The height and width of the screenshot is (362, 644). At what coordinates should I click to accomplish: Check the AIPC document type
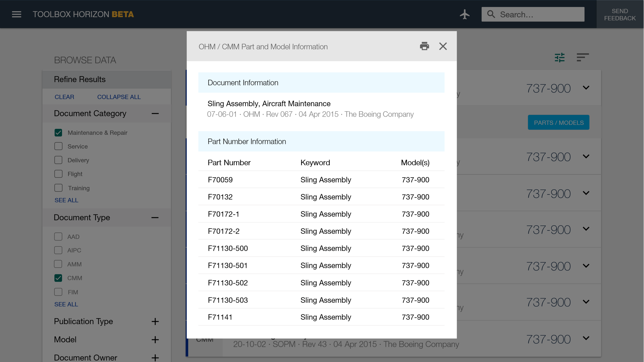[58, 250]
